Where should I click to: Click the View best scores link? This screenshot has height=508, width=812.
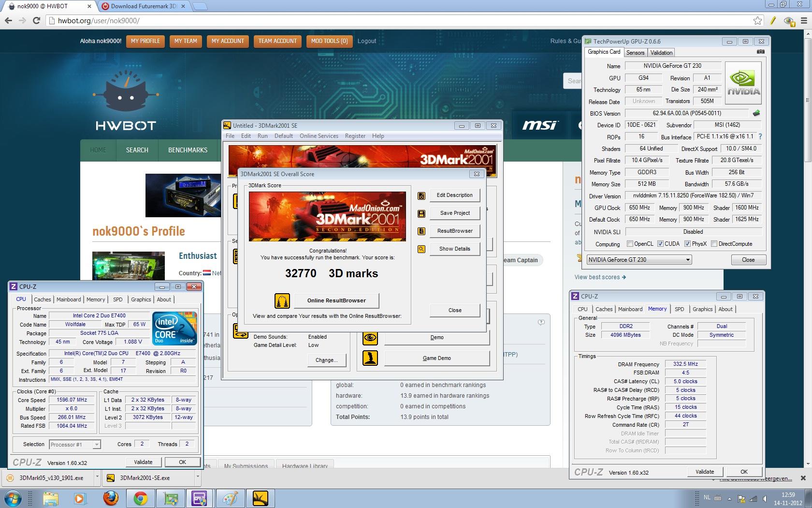point(600,277)
